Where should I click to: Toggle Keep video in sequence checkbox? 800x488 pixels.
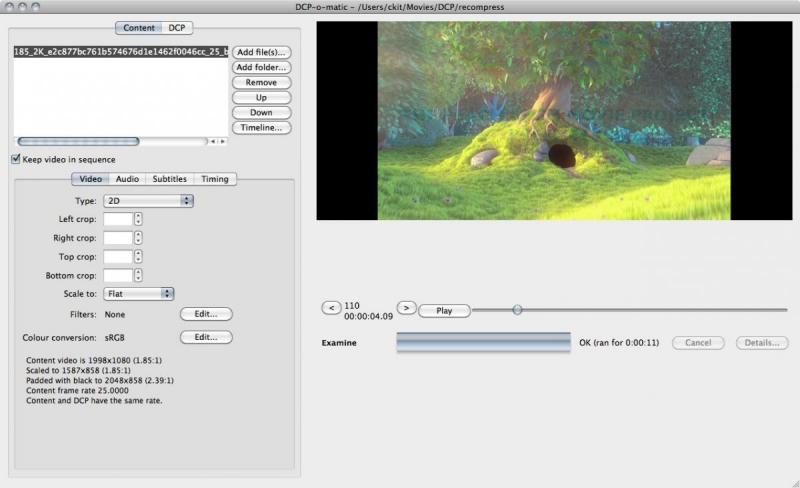coord(16,159)
